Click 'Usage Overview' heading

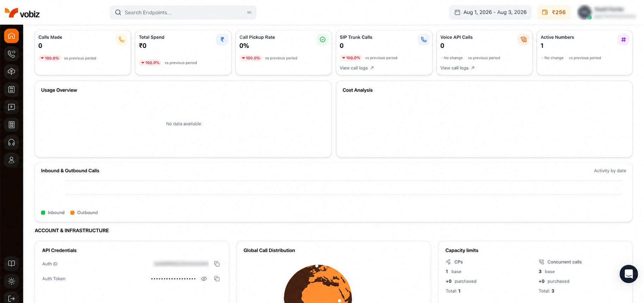pyautogui.click(x=59, y=90)
